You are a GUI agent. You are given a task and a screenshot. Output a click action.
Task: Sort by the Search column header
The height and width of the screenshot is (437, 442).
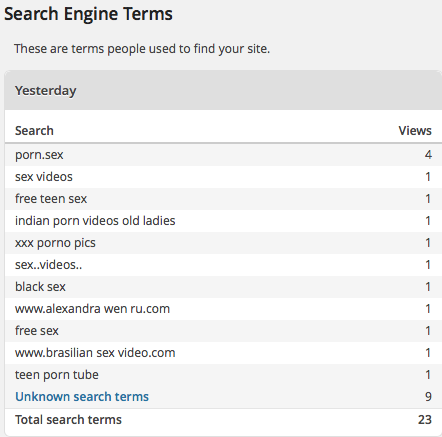(34, 130)
